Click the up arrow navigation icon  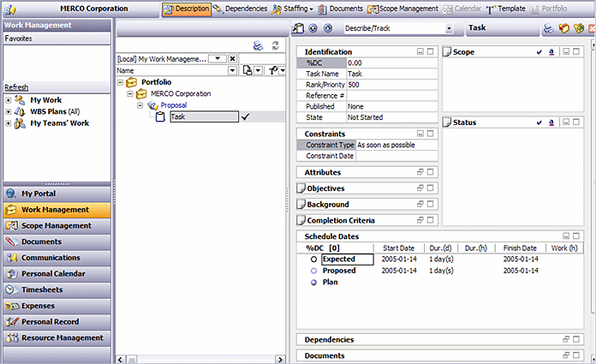click(x=313, y=28)
